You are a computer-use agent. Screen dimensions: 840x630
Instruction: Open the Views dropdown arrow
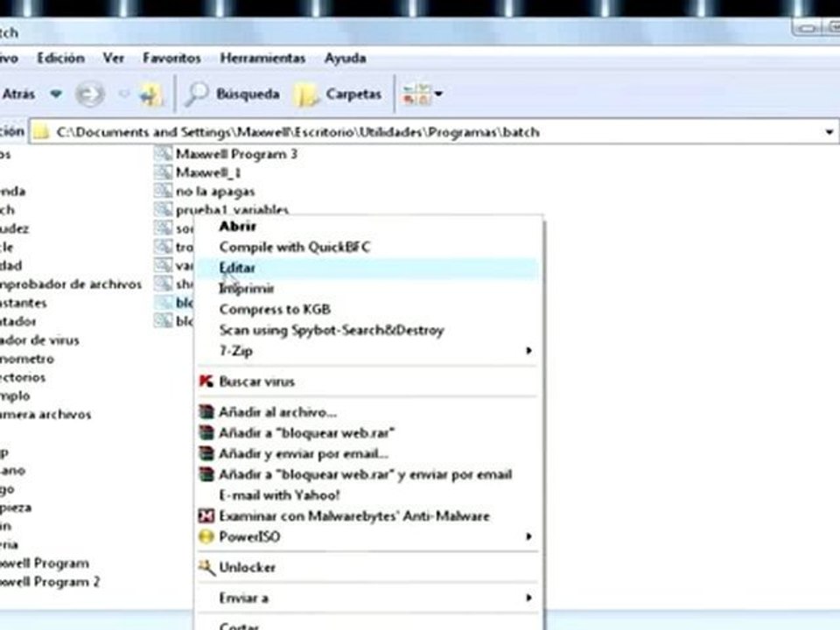click(438, 94)
